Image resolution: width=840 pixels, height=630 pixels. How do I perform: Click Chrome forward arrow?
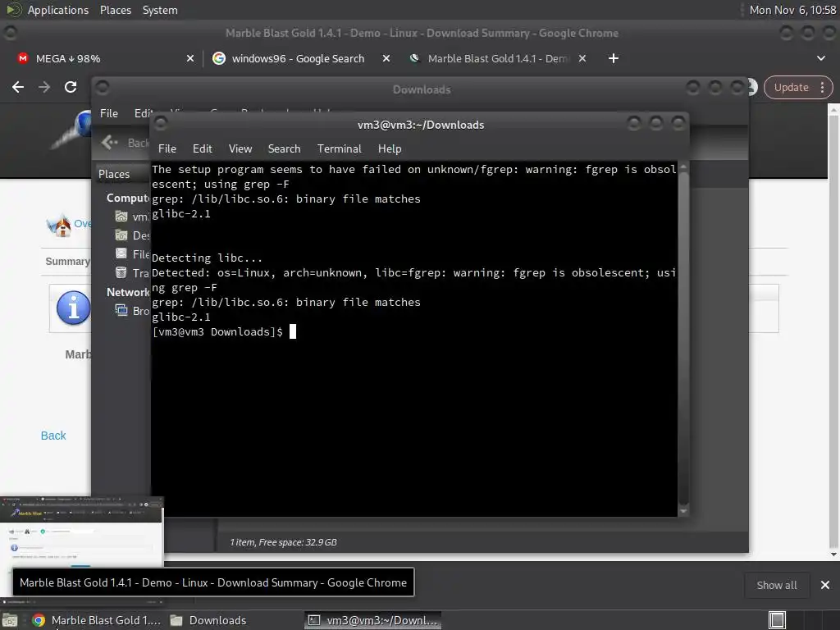coord(44,87)
